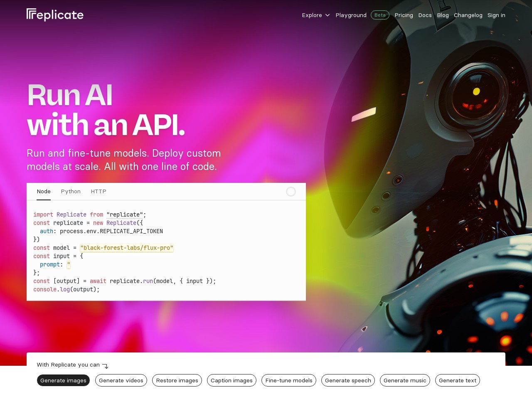The width and height of the screenshot is (532, 399).
Task: Open the Playground link
Action: [351, 15]
